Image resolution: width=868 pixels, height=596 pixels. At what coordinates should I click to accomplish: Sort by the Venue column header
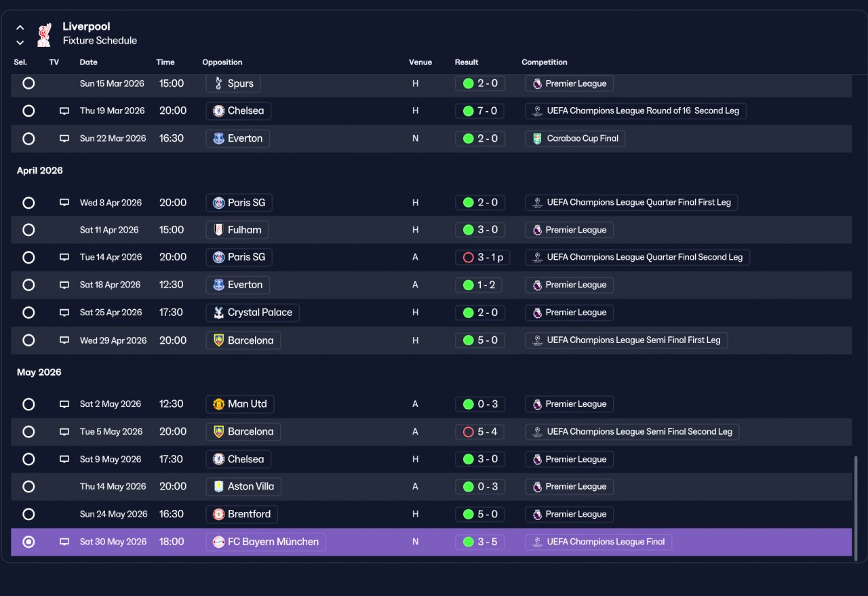tap(420, 62)
